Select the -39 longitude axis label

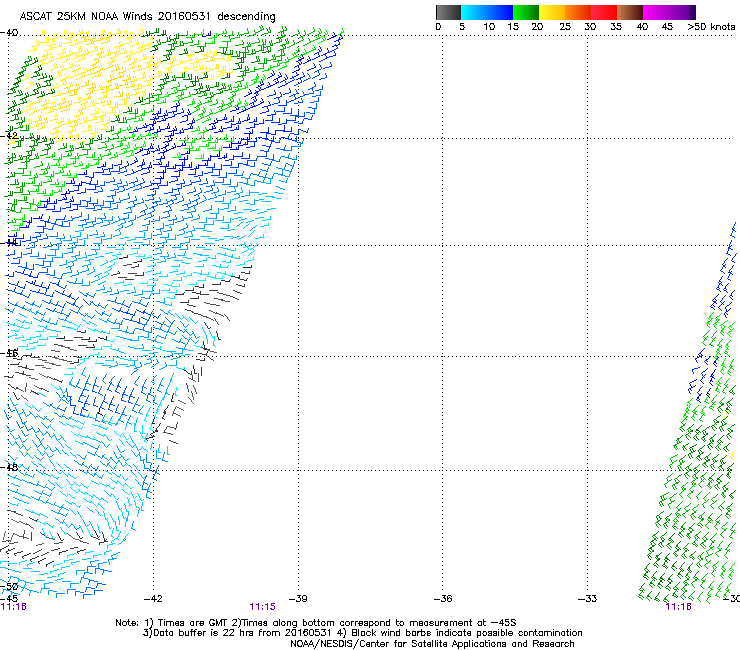click(298, 599)
